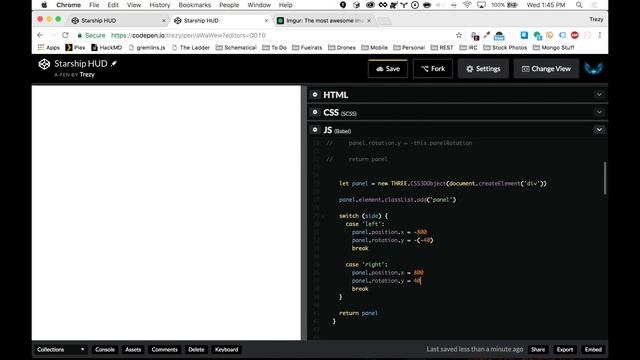Open the Assets panel

tap(133, 349)
